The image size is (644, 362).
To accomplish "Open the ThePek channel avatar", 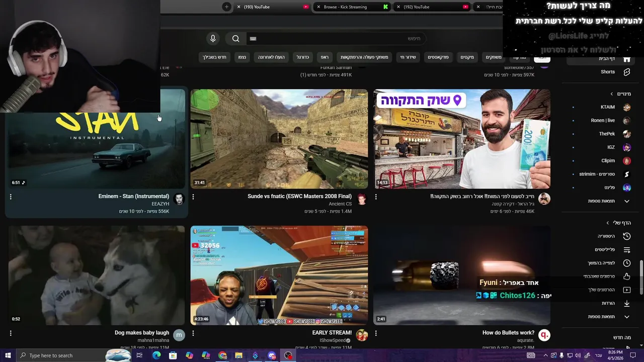I will pos(627,134).
